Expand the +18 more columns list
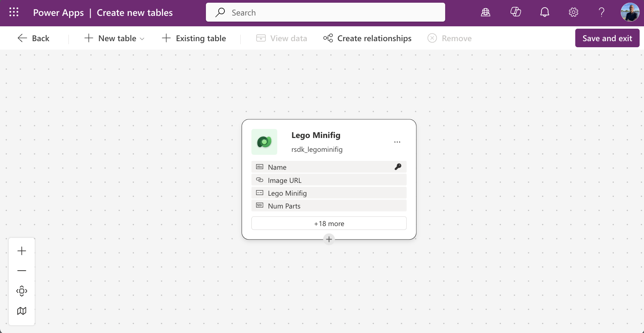 pos(329,224)
